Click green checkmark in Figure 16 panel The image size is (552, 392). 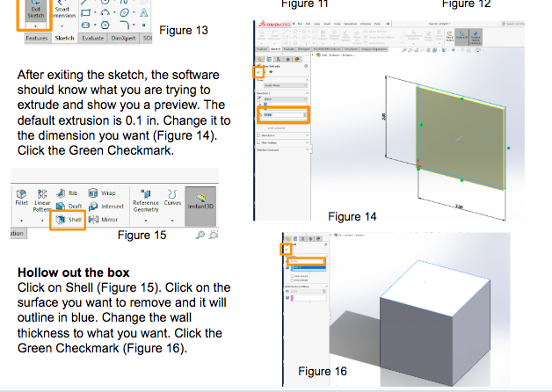click(x=287, y=249)
